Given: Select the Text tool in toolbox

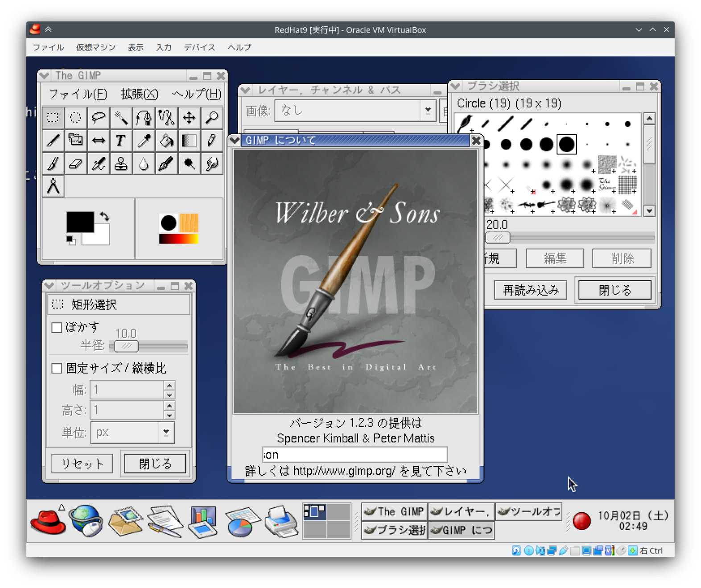Looking at the screenshot, I should click(120, 141).
